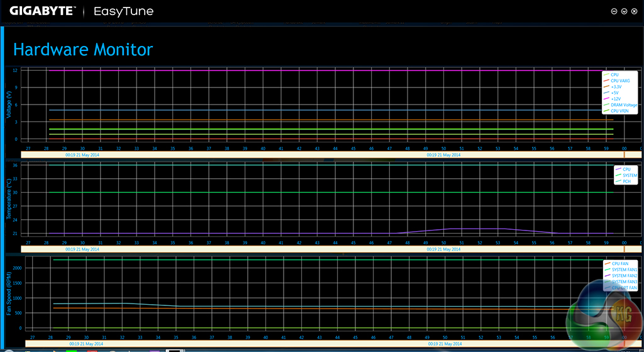Image resolution: width=644 pixels, height=352 pixels.
Task: Close the EasyTune window
Action: click(x=634, y=11)
